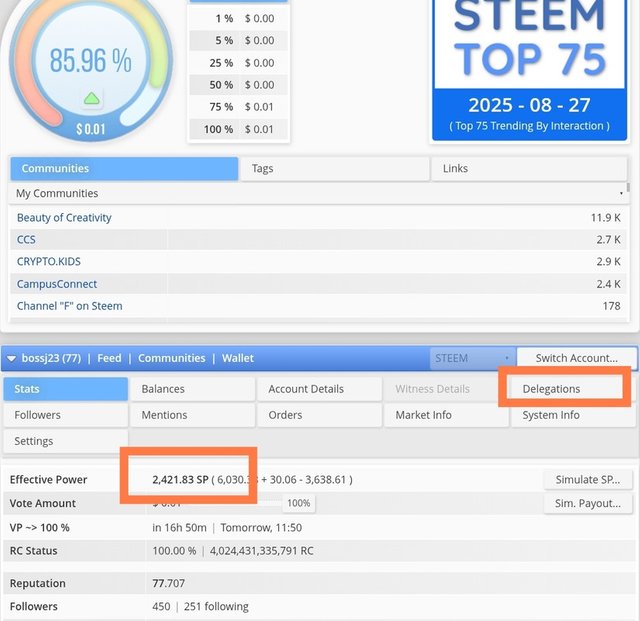Select the 75 % vote weight row
This screenshot has height=621, width=640.
pos(239,107)
